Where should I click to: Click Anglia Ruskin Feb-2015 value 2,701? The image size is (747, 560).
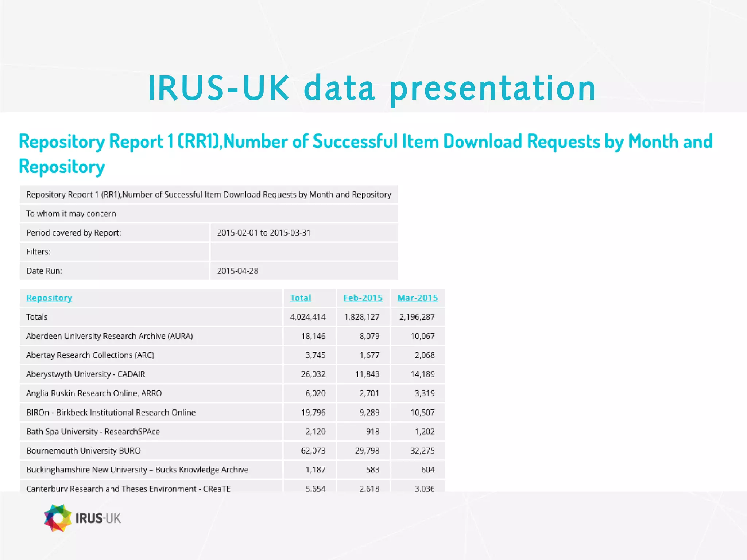coord(369,393)
